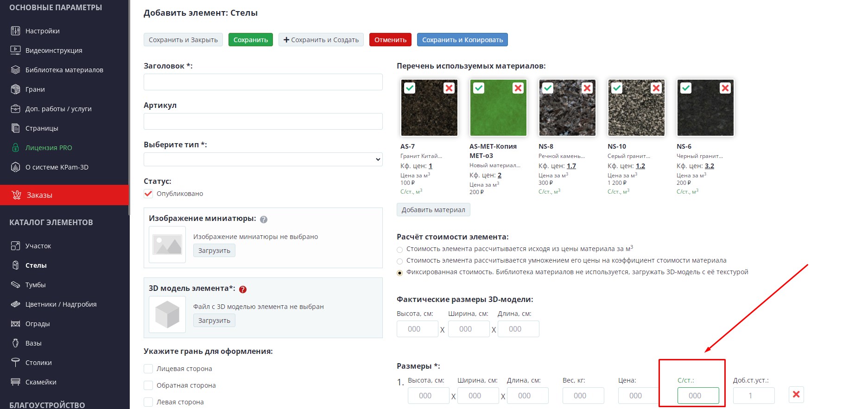Open Доп. работы / услуги briefcase icon
The height and width of the screenshot is (409, 868).
tap(15, 109)
